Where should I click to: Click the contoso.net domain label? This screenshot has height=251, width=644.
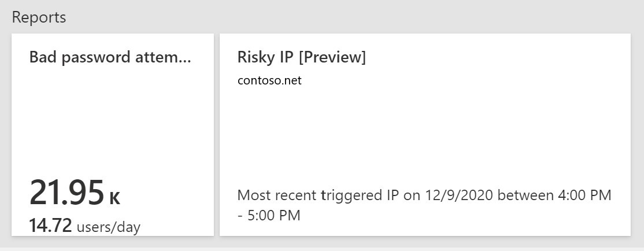[x=269, y=80]
